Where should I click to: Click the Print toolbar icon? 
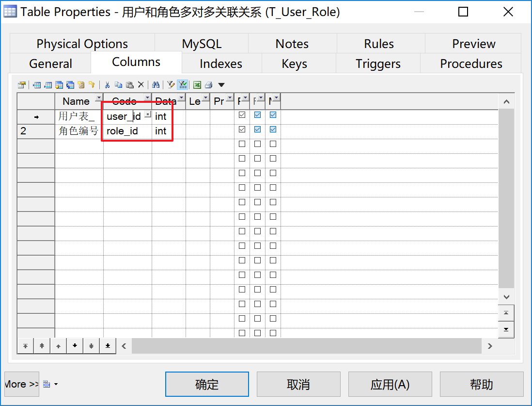[208, 84]
